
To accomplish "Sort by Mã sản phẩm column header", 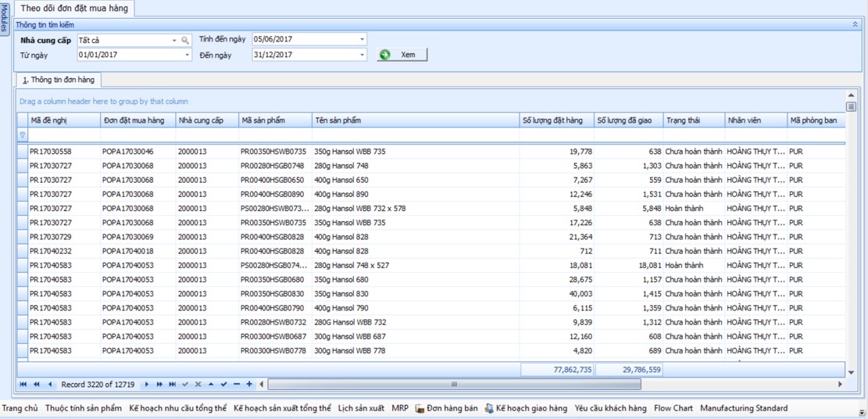I will [275, 120].
